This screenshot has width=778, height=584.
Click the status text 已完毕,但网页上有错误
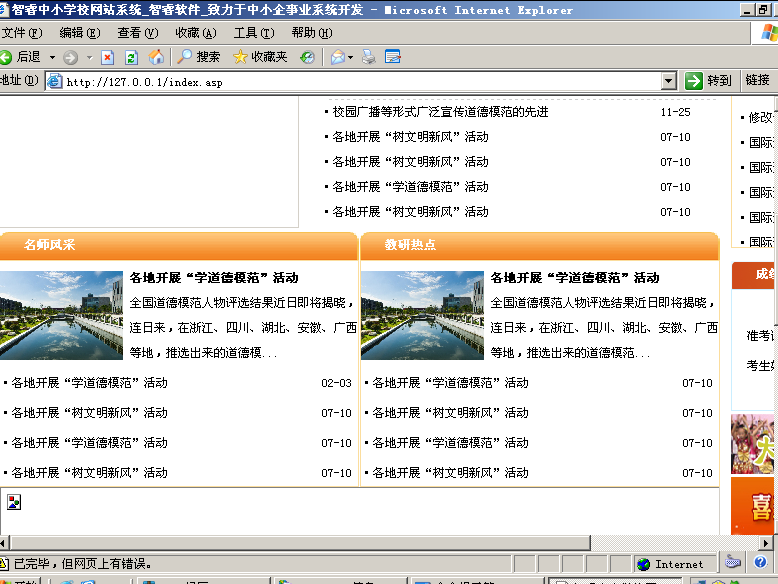point(83,564)
